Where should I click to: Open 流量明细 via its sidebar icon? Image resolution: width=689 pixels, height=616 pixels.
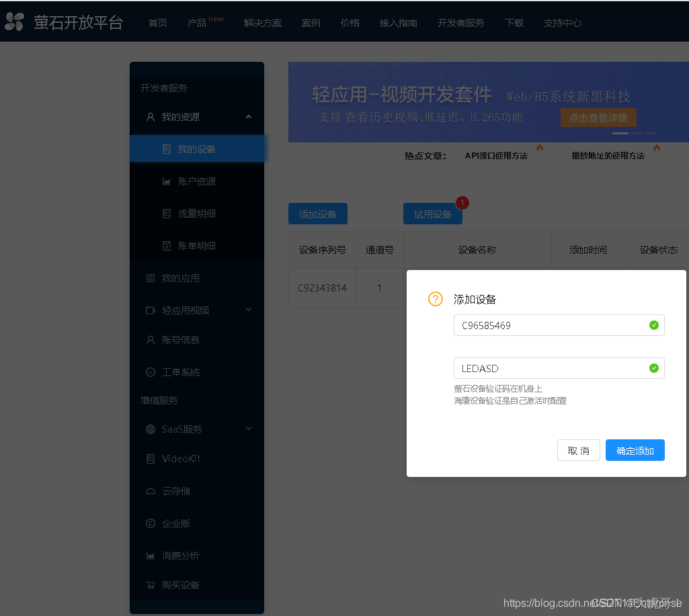pos(166,213)
